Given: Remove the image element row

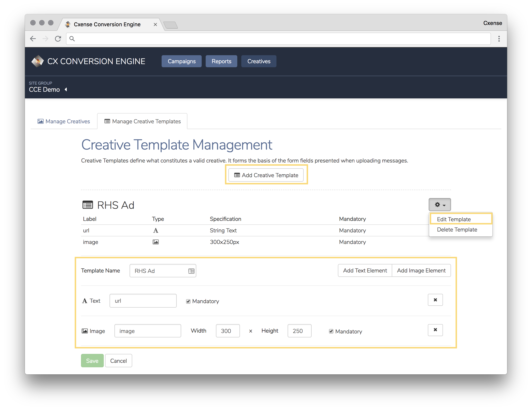Looking at the screenshot, I should (435, 330).
